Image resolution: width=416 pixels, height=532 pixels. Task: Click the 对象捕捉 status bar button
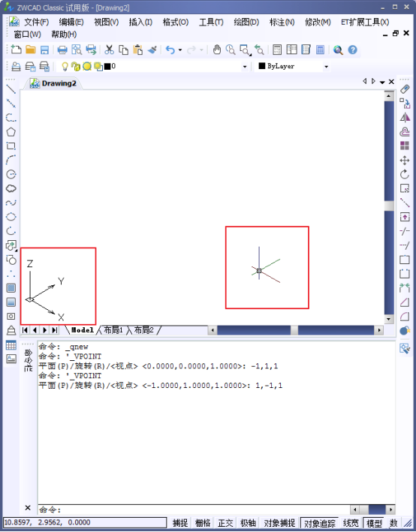point(279,523)
